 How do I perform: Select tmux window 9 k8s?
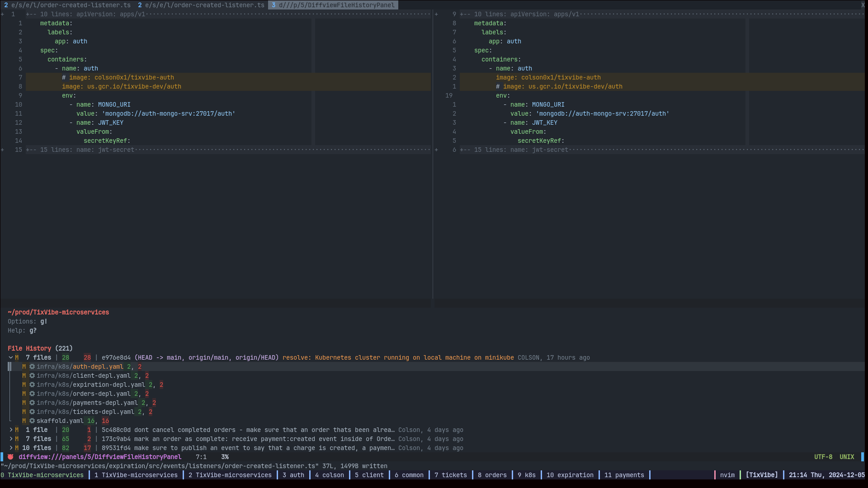(x=526, y=475)
